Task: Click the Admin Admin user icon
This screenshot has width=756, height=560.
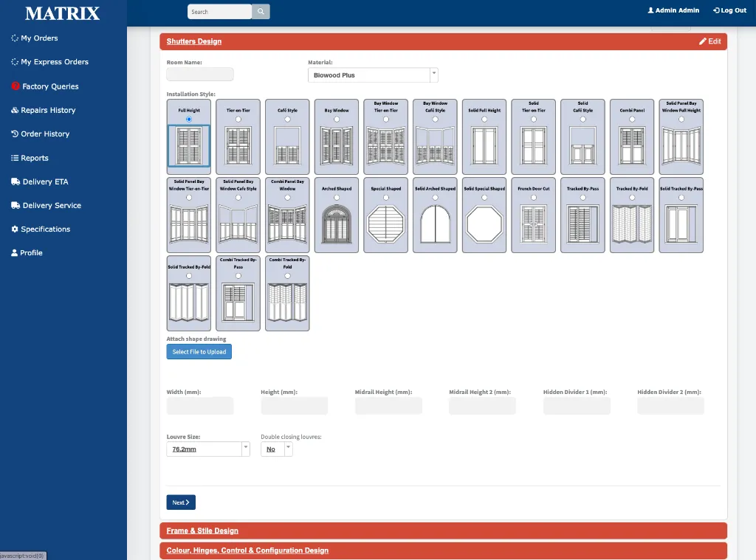Action: pyautogui.click(x=650, y=10)
